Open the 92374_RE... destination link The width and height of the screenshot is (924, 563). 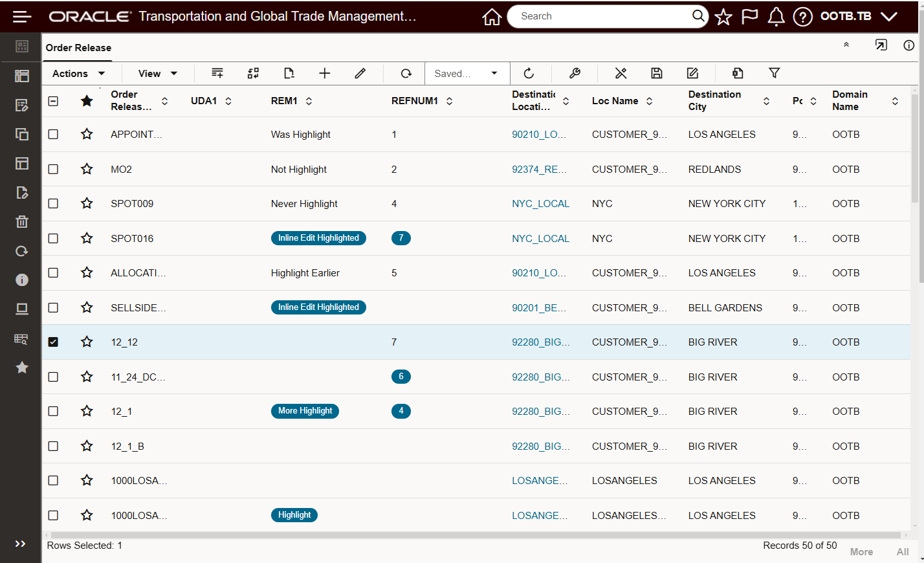pyautogui.click(x=539, y=169)
